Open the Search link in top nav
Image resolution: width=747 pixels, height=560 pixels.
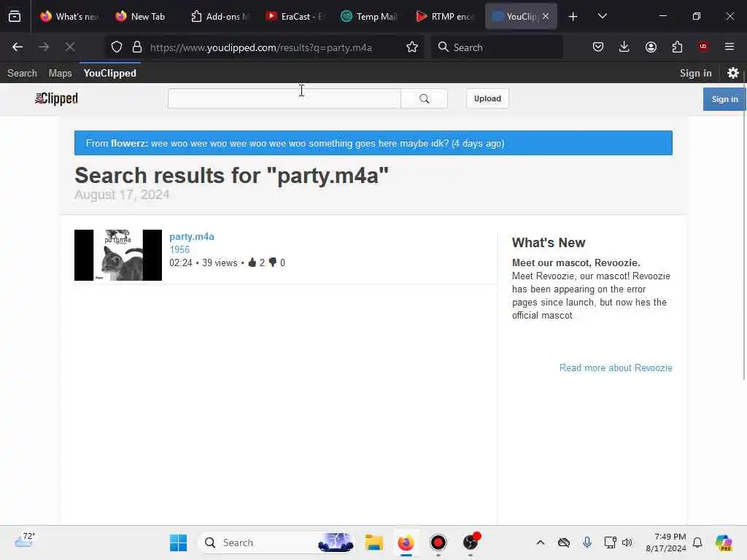pos(22,74)
